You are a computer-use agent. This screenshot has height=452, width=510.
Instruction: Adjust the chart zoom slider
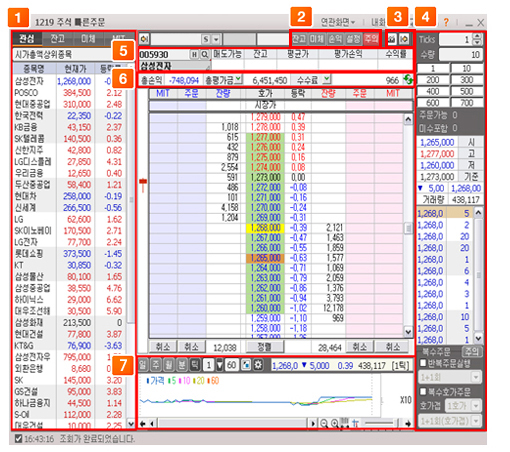(x=381, y=423)
